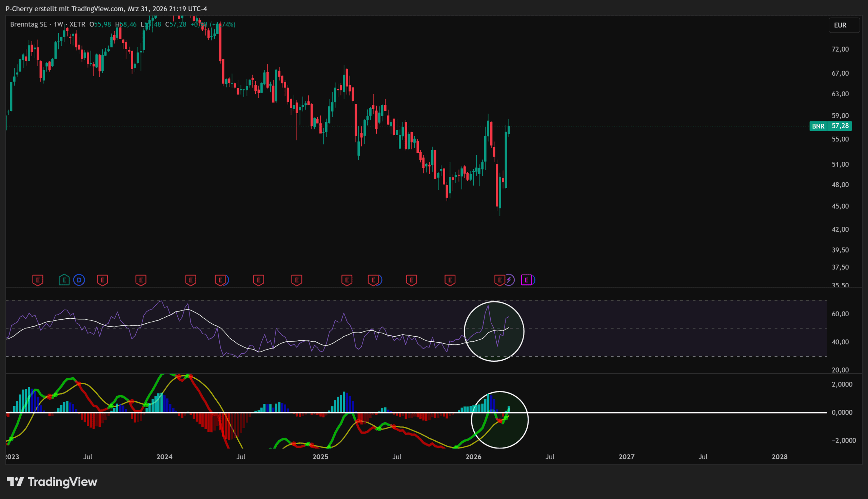Open the EUR currency selector
The height and width of the screenshot is (499, 868).
[844, 25]
